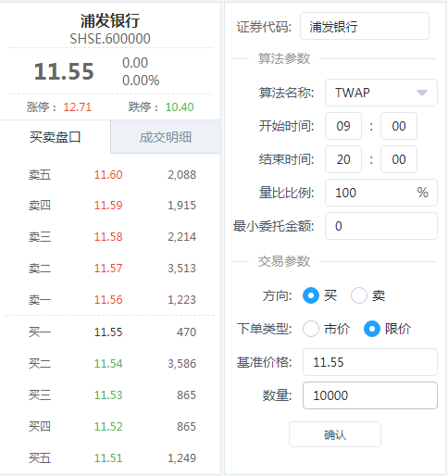Select 卖五 price 11.60 row

[110, 175]
